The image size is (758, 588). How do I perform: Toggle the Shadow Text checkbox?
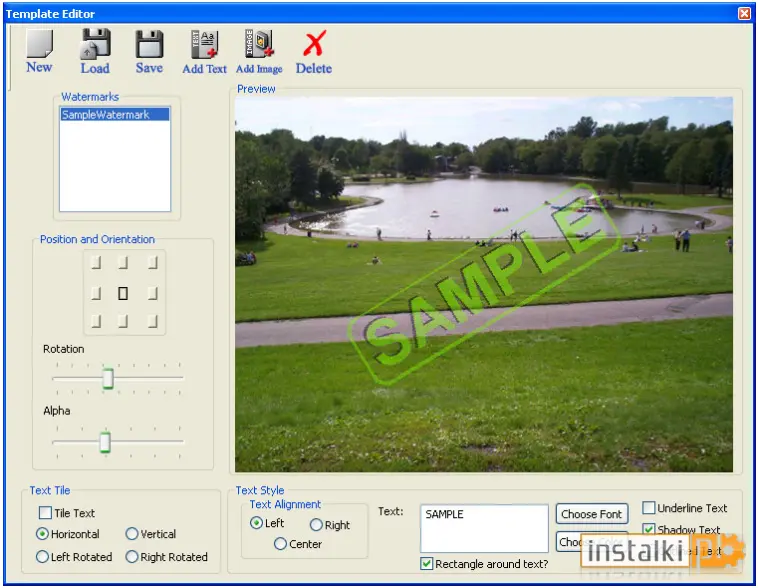point(649,529)
